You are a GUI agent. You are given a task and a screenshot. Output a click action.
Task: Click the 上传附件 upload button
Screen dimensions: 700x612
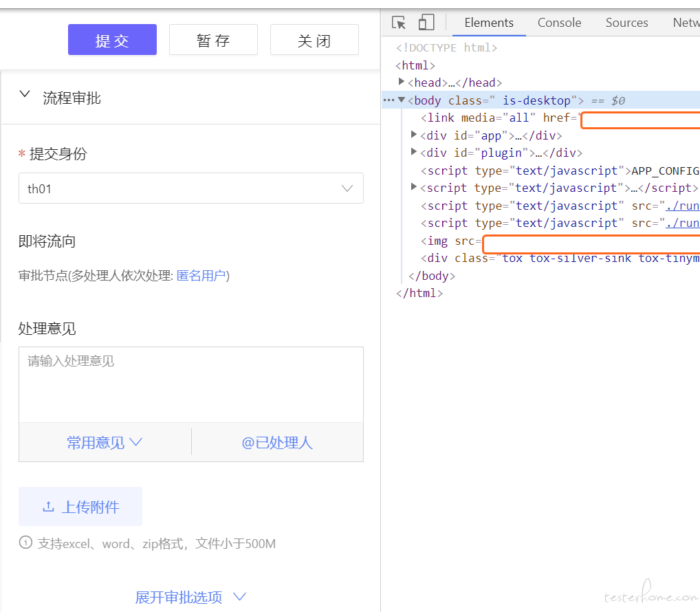[80, 507]
